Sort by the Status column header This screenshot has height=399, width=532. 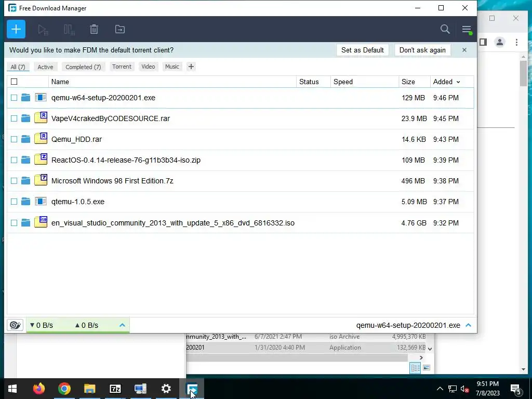pyautogui.click(x=313, y=82)
